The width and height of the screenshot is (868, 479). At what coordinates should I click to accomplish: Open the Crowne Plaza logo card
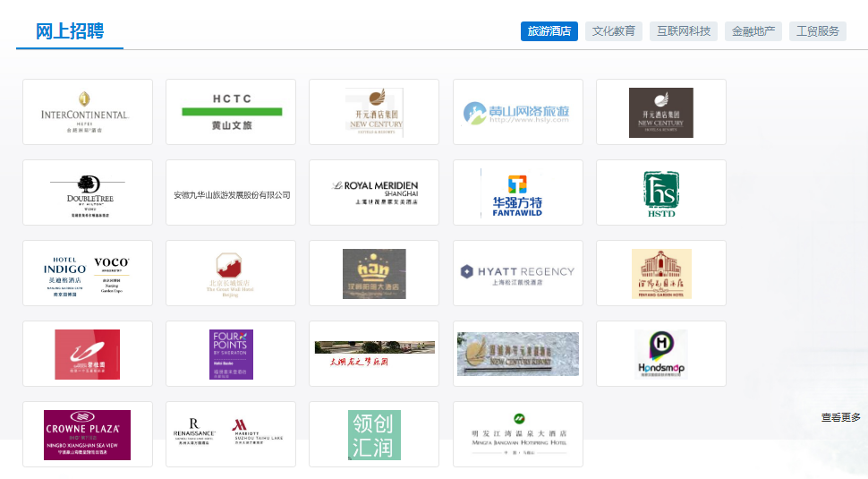pyautogui.click(x=87, y=434)
